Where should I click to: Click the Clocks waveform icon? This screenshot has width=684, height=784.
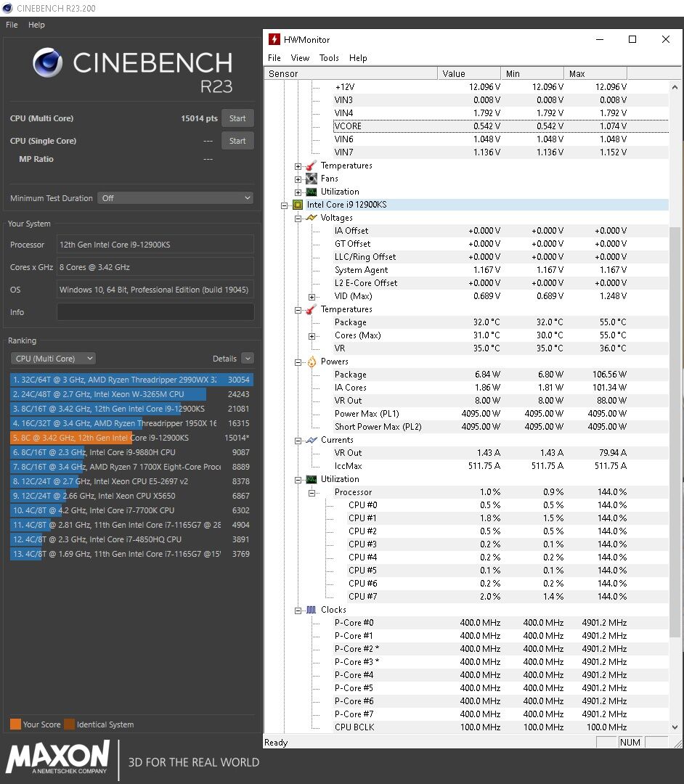pos(312,610)
